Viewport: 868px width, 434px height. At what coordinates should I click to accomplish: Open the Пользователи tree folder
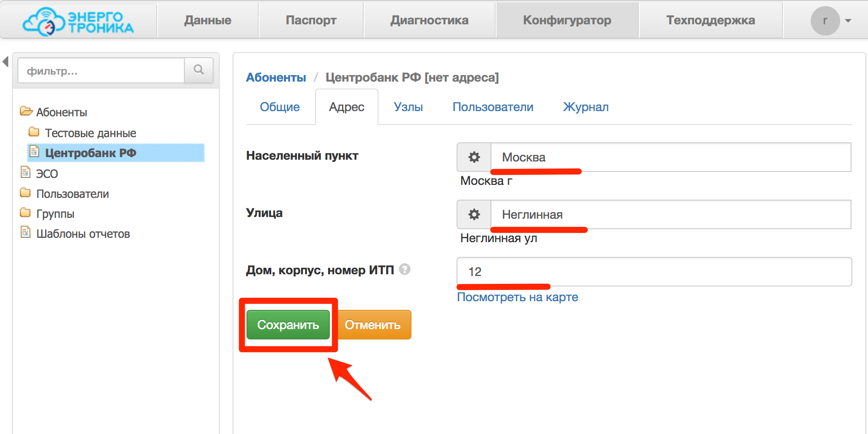click(72, 194)
